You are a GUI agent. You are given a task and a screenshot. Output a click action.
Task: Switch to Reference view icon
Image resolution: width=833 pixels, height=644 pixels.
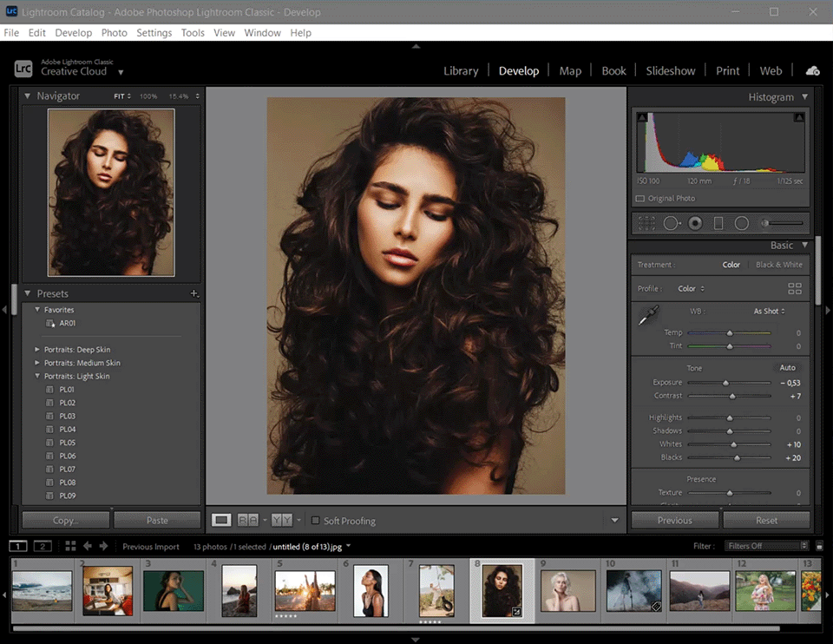(x=247, y=520)
